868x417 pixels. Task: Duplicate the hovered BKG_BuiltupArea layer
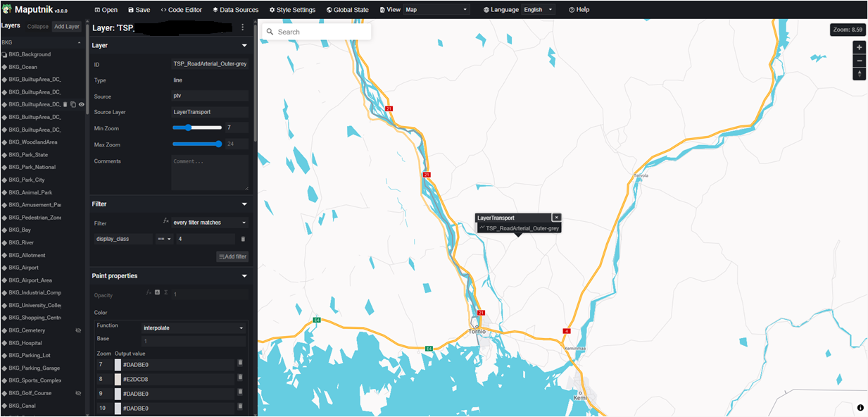[73, 104]
